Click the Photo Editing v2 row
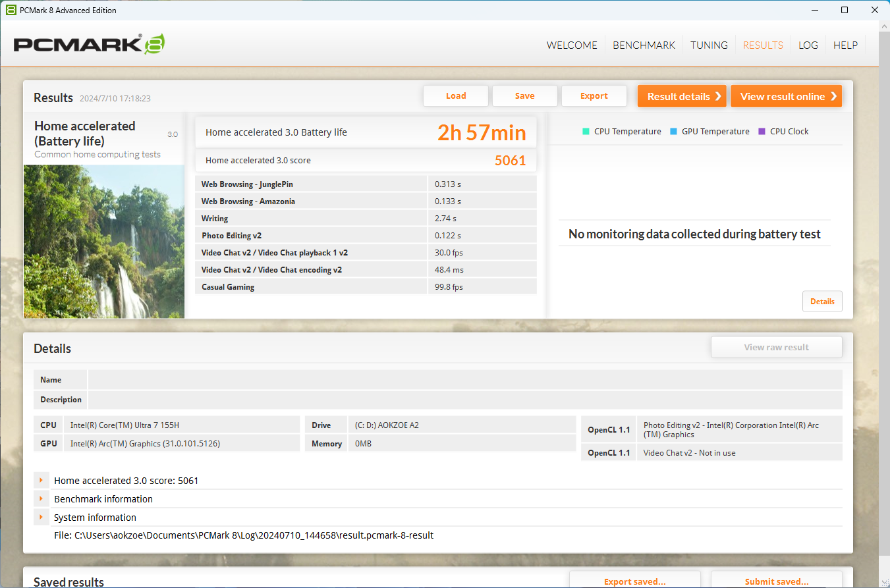 click(x=366, y=235)
